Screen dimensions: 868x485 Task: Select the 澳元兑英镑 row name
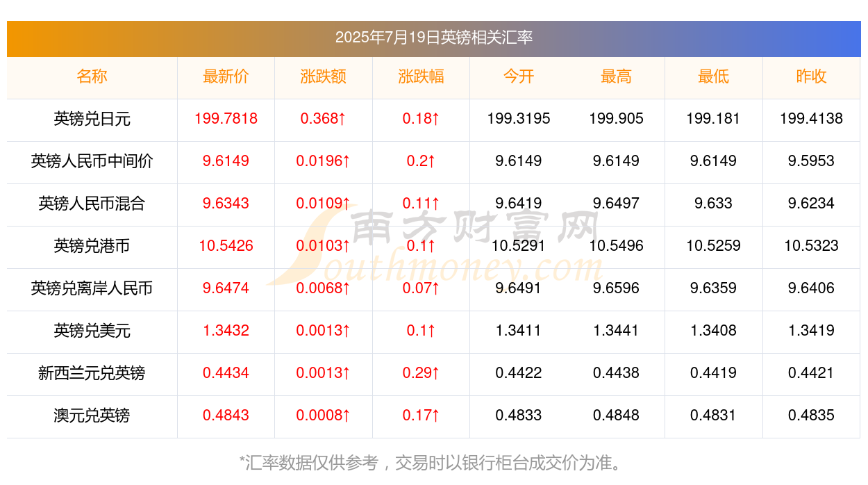[x=92, y=416]
